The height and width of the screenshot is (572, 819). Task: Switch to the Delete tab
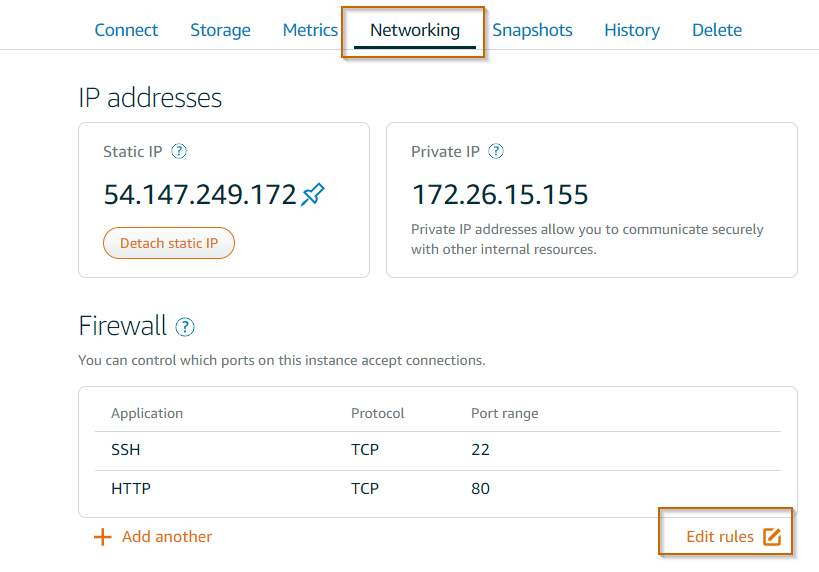point(716,30)
